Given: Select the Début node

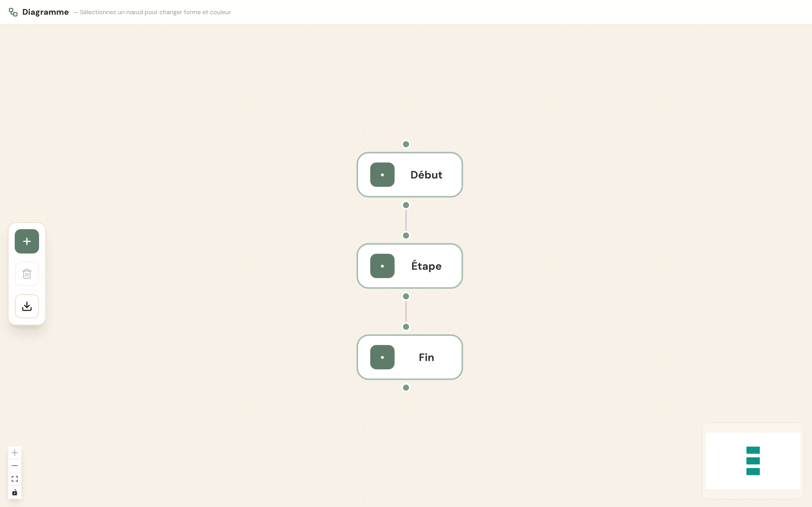Looking at the screenshot, I should 410,175.
